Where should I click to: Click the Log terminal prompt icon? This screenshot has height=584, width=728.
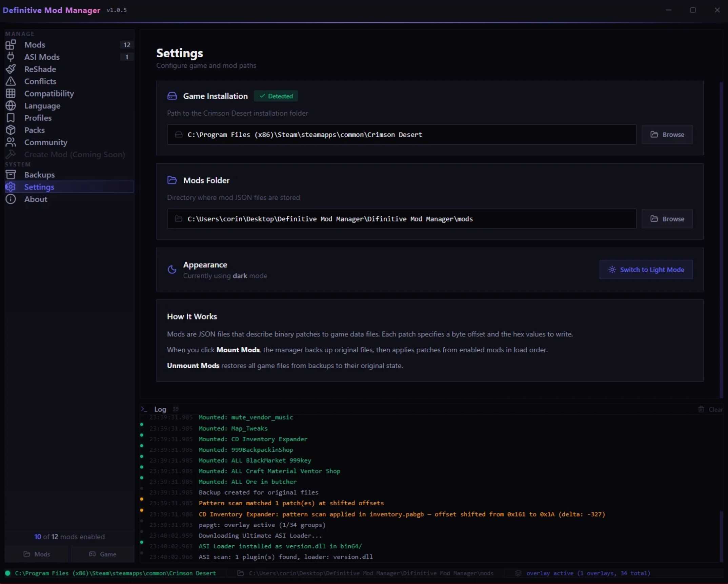[144, 409]
